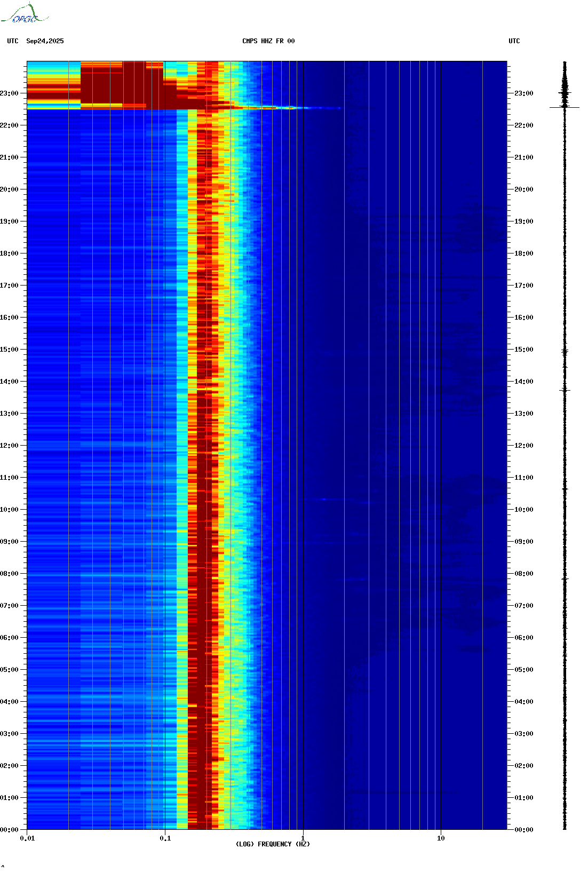
Task: Click the left-axis 14:00 time label
Action: point(9,382)
